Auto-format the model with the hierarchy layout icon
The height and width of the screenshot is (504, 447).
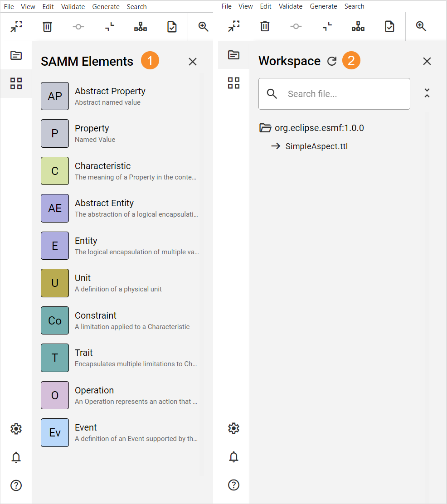tap(141, 26)
